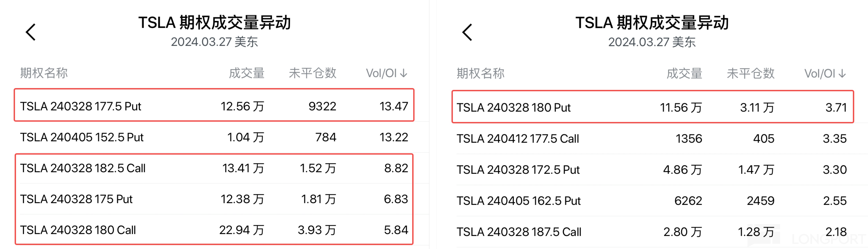Click 期权名称 header in left panel

44,73
